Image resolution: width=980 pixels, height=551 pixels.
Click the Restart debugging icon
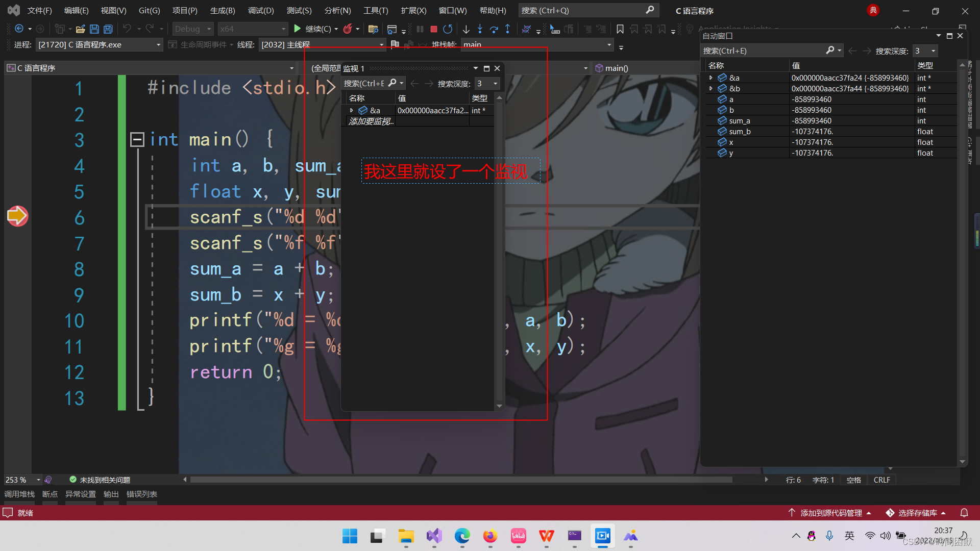point(448,29)
